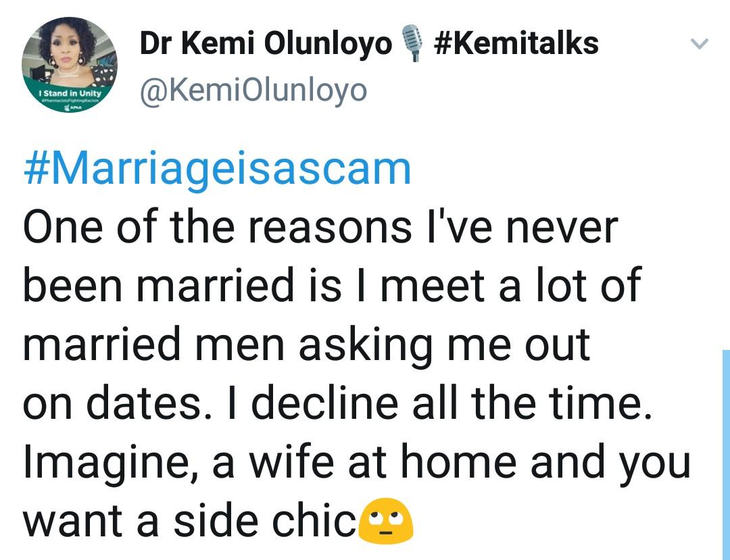Click the word "decline" in the tweet
This screenshot has width=730, height=560.
pyautogui.click(x=324, y=403)
